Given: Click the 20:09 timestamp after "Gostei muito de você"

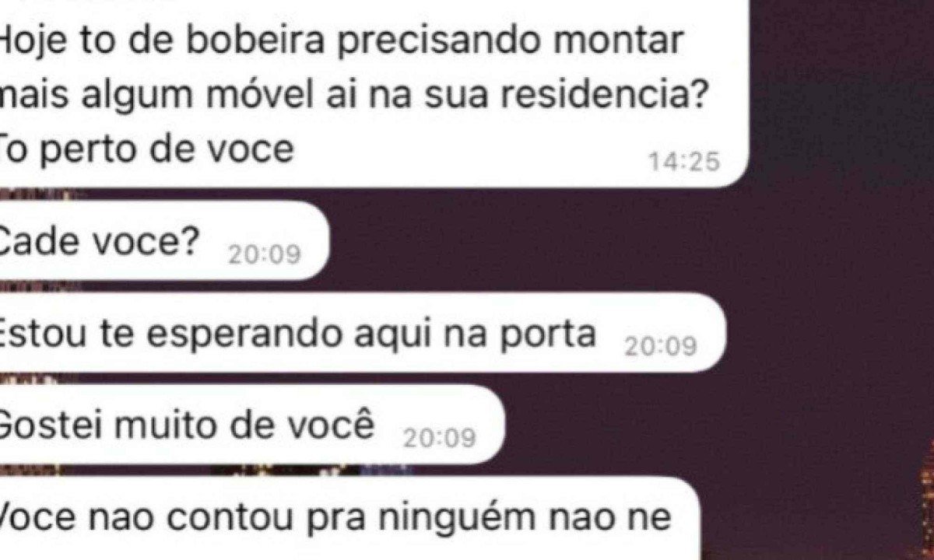Looking at the screenshot, I should [x=439, y=438].
